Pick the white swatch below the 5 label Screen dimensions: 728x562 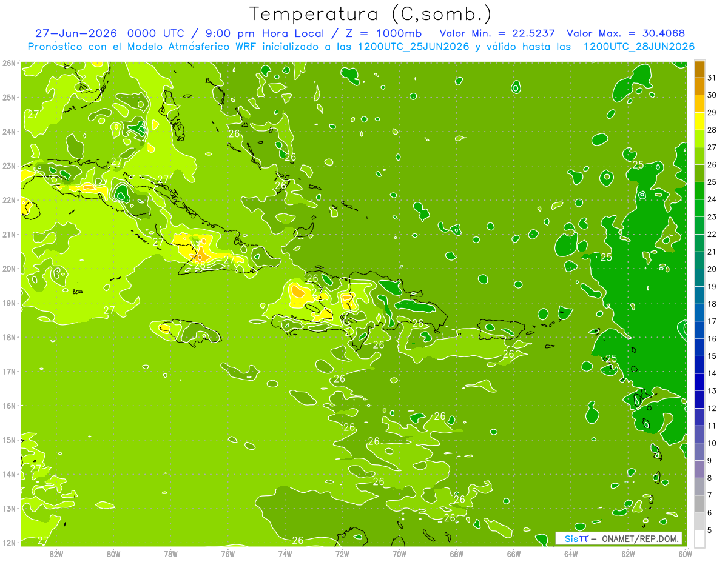click(x=699, y=538)
